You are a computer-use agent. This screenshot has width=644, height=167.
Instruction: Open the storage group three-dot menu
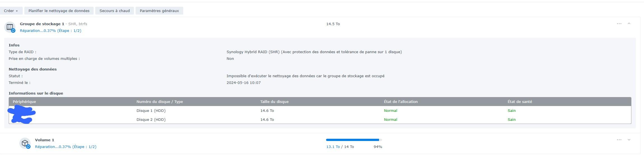point(619,24)
